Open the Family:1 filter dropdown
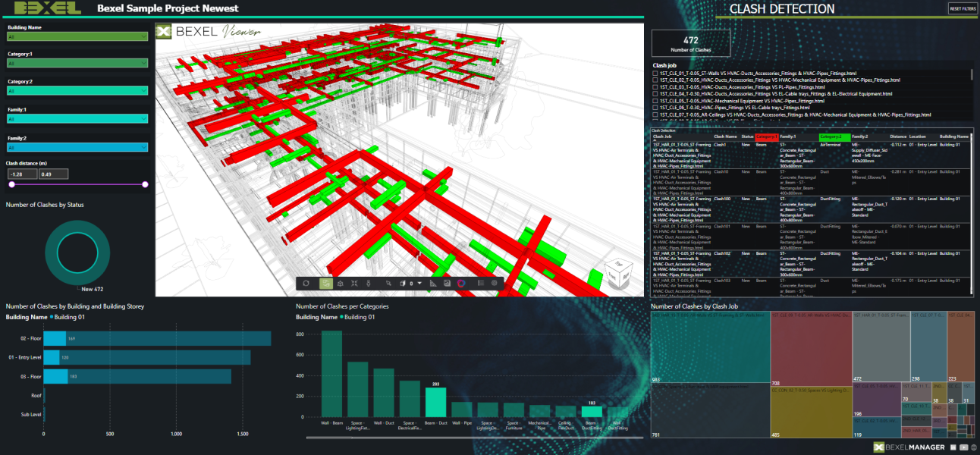 77,118
